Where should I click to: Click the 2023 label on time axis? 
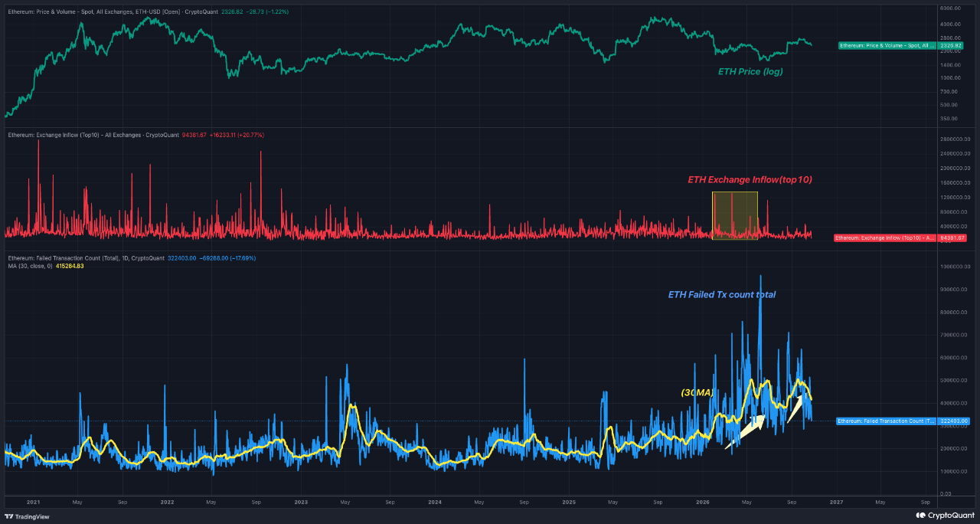[301, 503]
